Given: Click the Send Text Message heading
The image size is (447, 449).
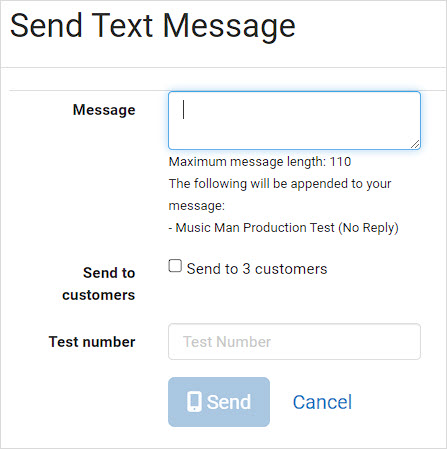Looking at the screenshot, I should coord(153,27).
